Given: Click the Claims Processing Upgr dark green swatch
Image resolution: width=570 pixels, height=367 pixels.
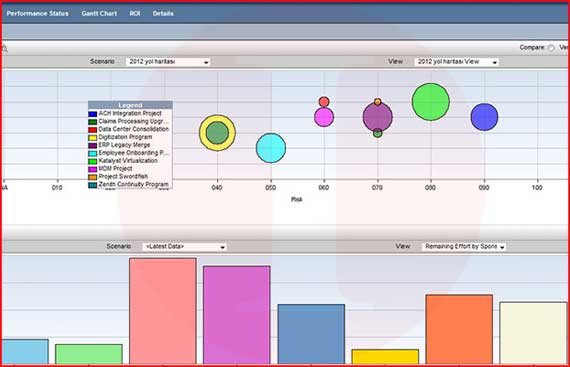Looking at the screenshot, I should [x=93, y=122].
